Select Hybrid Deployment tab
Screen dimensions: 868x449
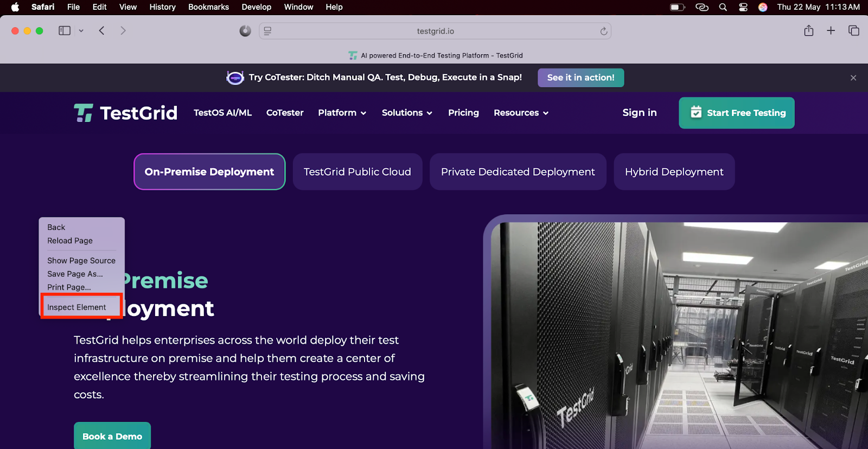674,172
